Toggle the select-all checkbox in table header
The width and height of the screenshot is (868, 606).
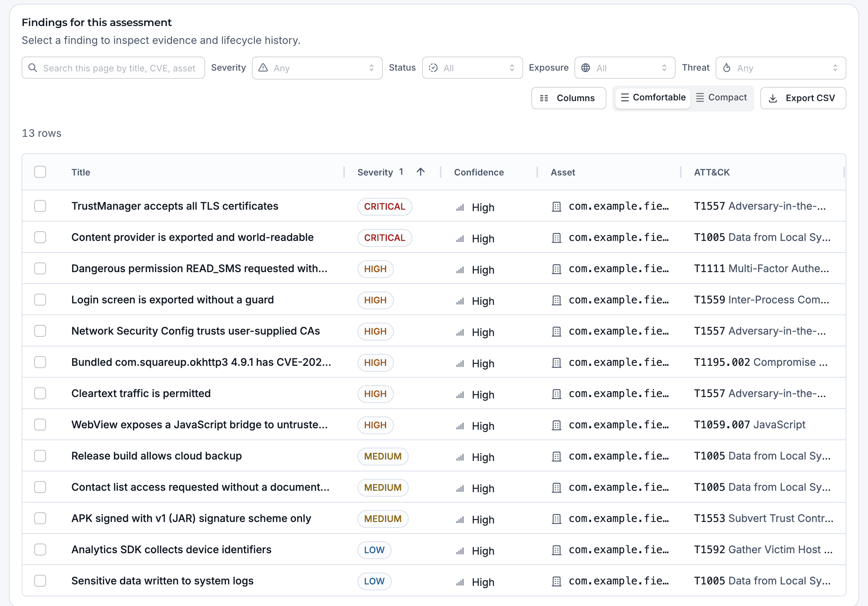coord(40,172)
